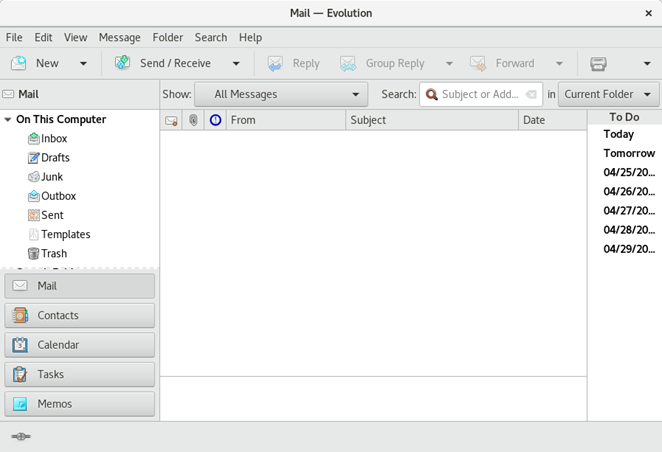This screenshot has height=452, width=662.
Task: Select the 04/28 date in To Do
Action: (629, 230)
